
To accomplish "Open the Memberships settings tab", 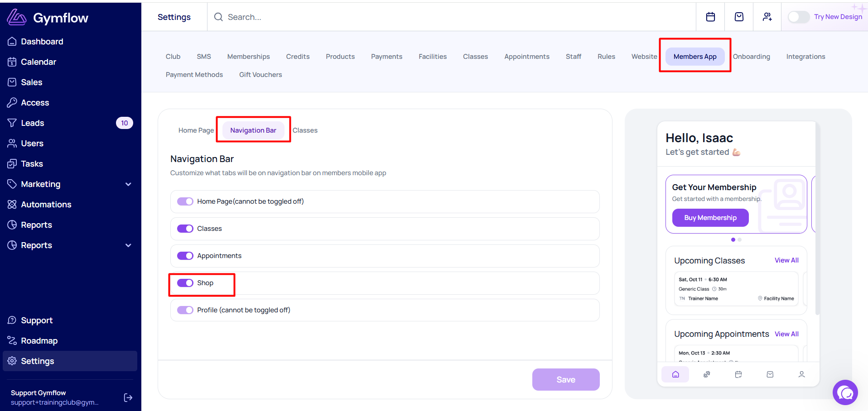I will pyautogui.click(x=249, y=57).
